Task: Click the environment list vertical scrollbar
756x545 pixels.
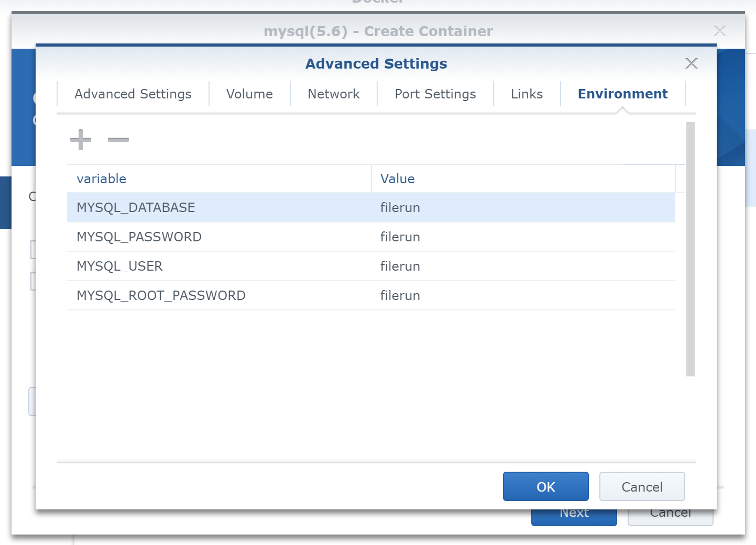Action: tap(690, 249)
